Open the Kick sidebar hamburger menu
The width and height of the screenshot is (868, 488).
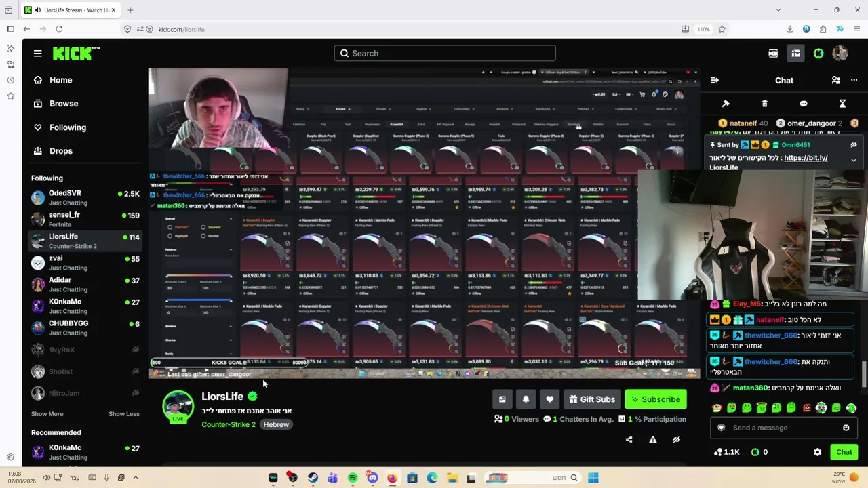38,54
